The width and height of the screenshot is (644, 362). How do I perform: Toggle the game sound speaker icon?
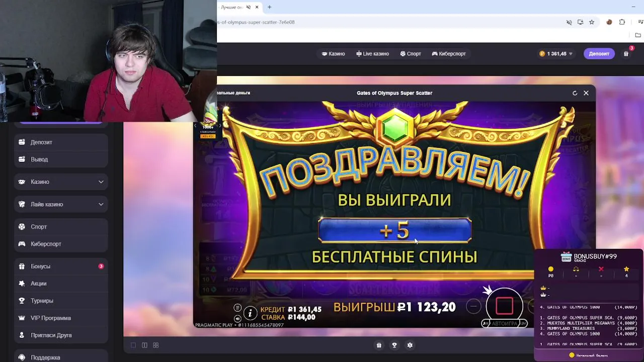[237, 318]
